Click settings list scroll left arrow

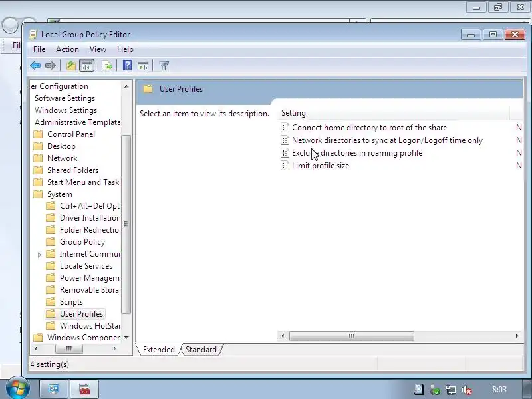(282, 336)
